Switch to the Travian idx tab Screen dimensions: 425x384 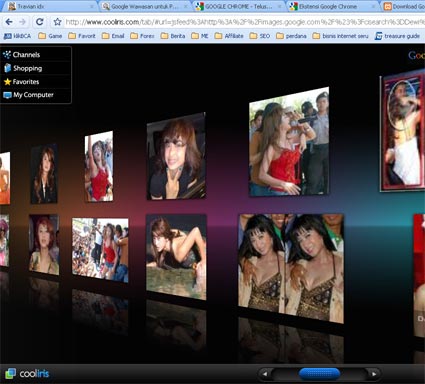point(50,6)
